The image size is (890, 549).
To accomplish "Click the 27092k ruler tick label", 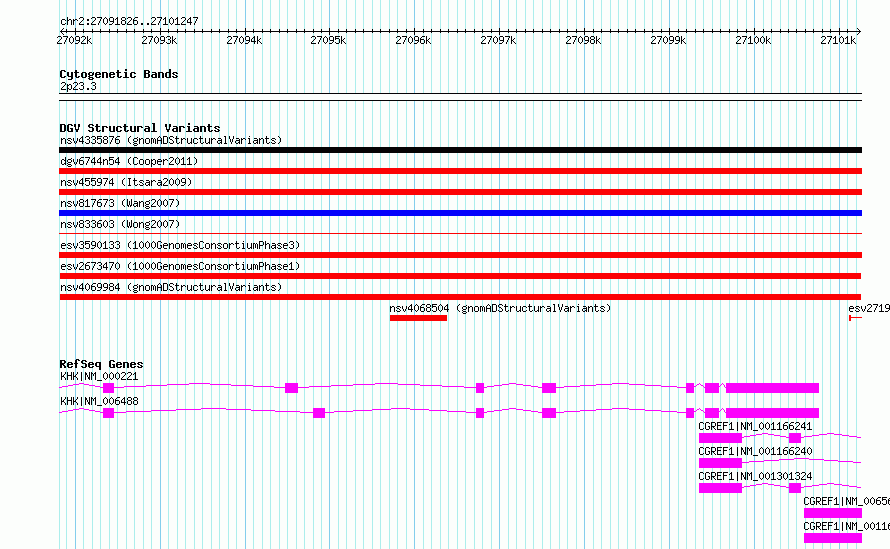I will [74, 40].
